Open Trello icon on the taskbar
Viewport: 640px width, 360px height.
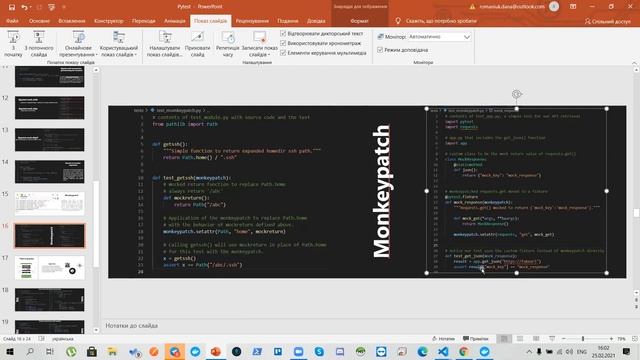click(278, 351)
